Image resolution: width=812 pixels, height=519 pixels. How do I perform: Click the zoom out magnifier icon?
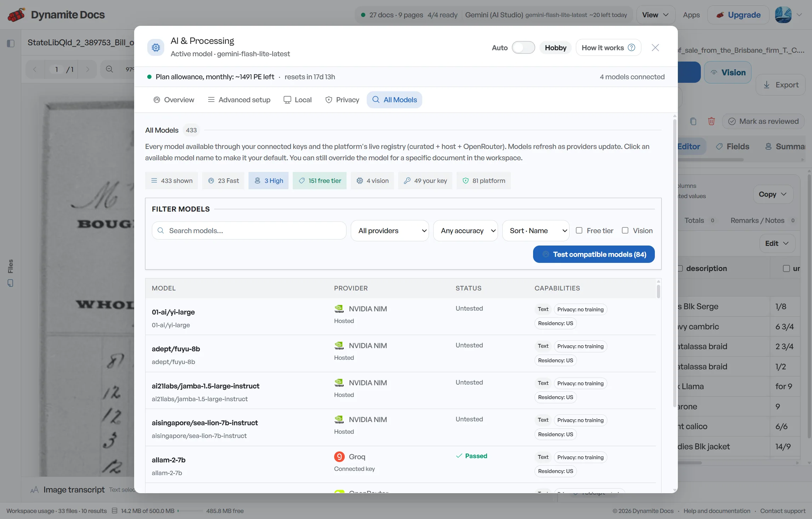[x=109, y=69]
